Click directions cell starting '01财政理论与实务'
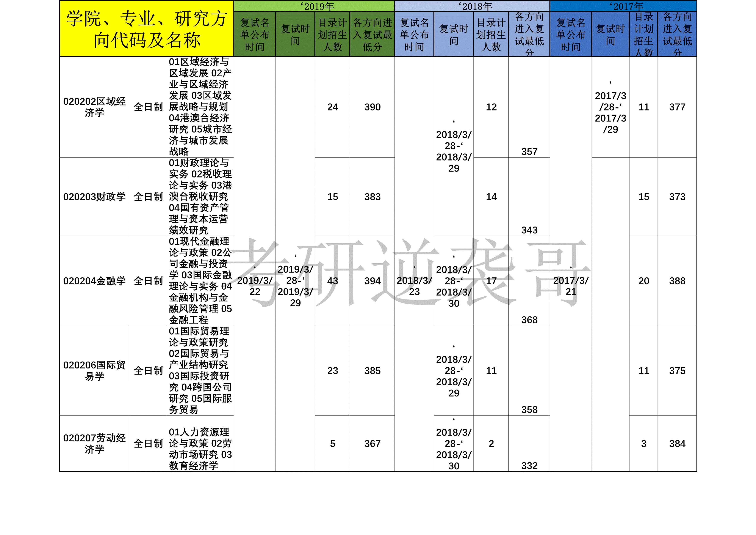This screenshot has height=535, width=756. click(200, 197)
